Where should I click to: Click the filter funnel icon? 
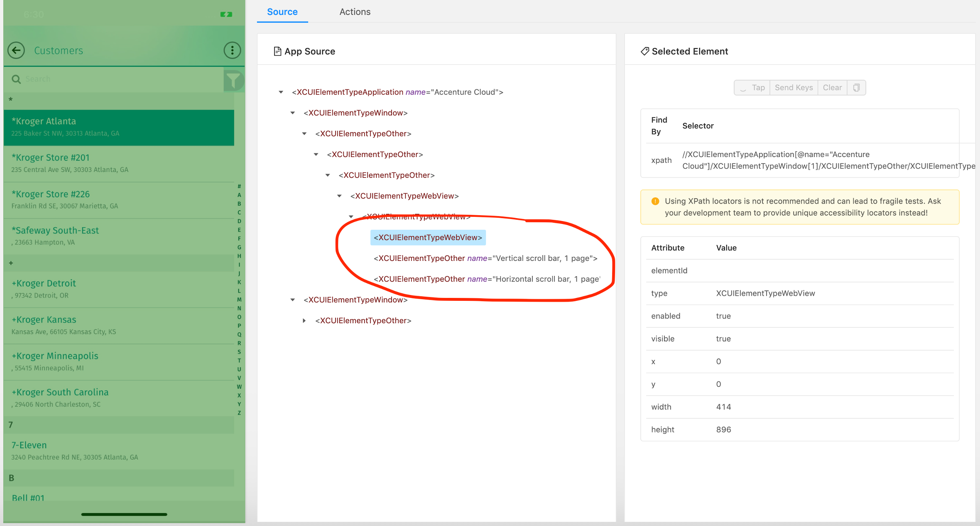point(233,80)
